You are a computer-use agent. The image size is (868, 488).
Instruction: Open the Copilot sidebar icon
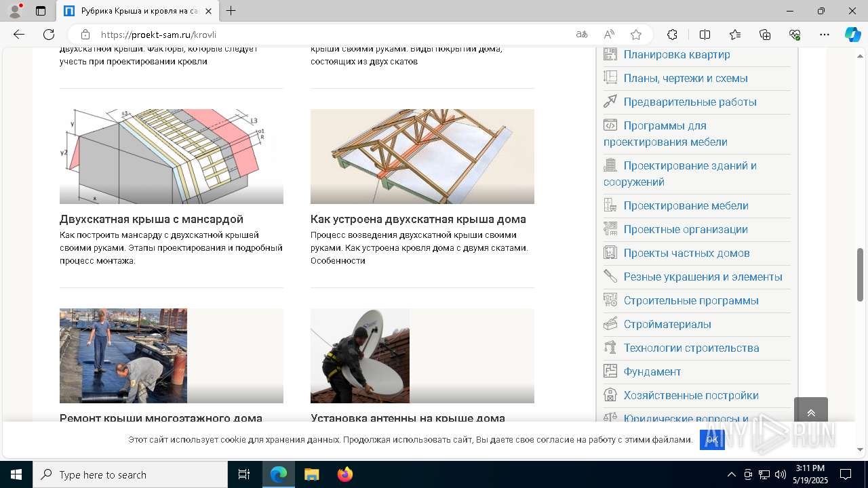click(x=852, y=35)
